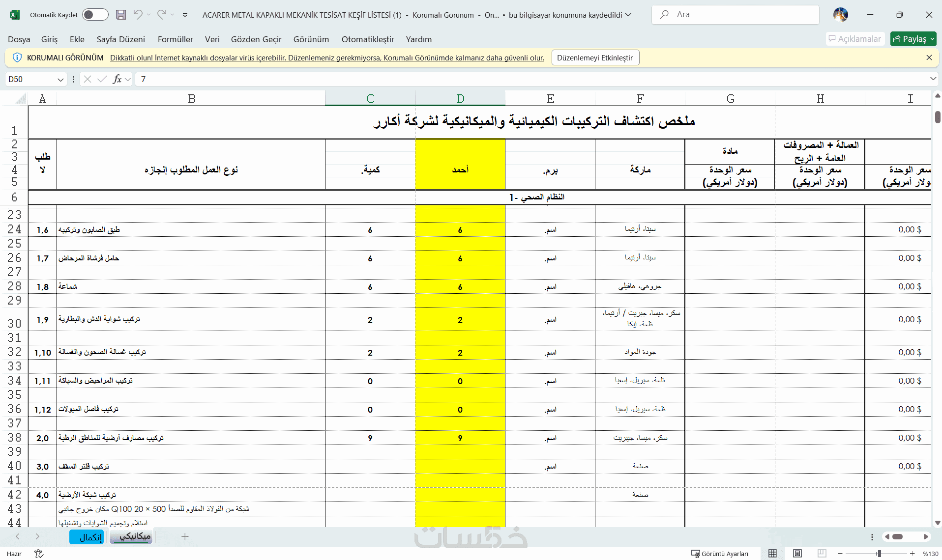Go to the Formüller tab
The image size is (942, 560).
[x=176, y=39]
